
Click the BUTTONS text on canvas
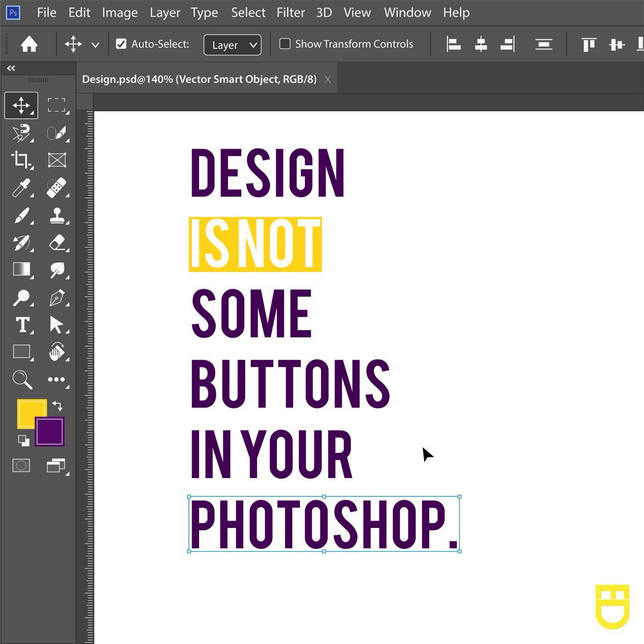click(x=290, y=384)
